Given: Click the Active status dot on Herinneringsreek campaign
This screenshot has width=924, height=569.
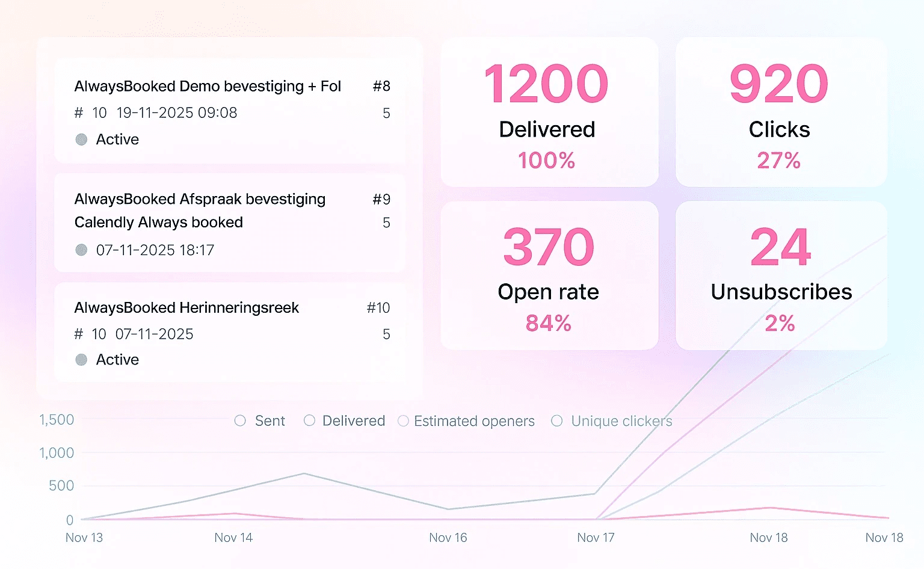Looking at the screenshot, I should [81, 360].
